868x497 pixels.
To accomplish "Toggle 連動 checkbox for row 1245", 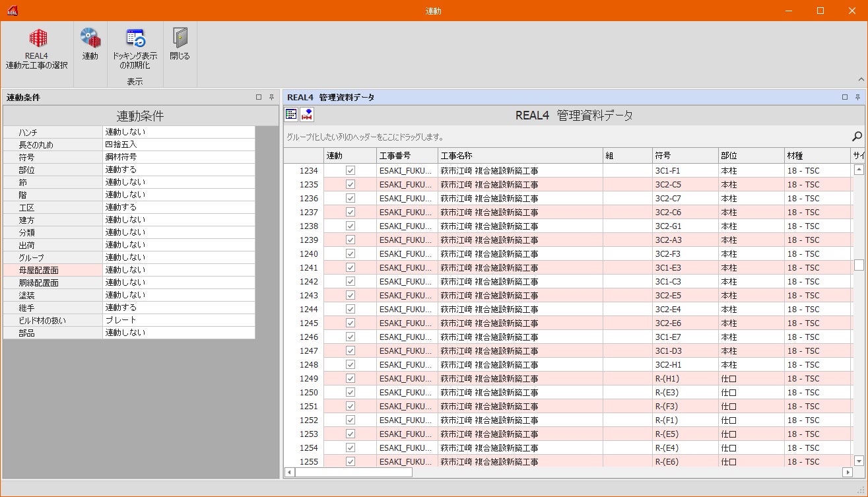I will [351, 323].
